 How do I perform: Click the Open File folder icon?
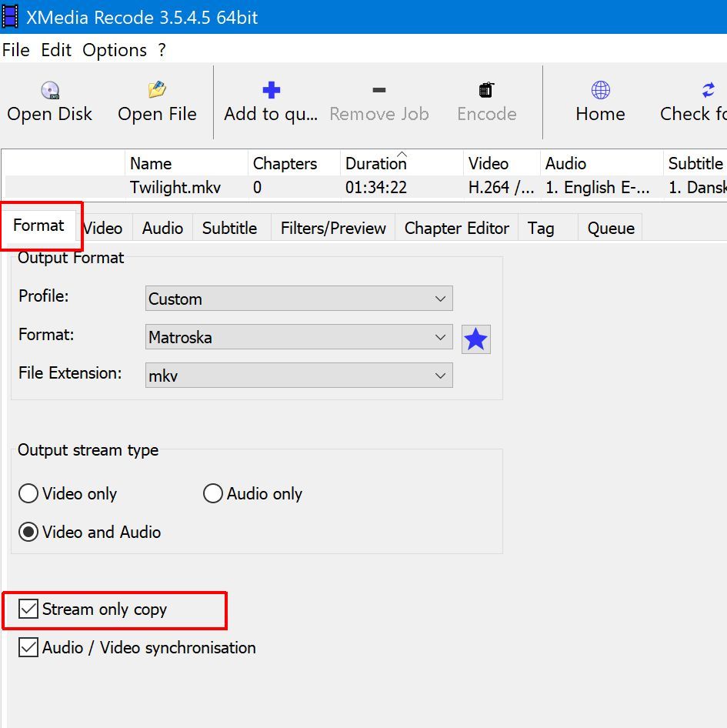(158, 89)
